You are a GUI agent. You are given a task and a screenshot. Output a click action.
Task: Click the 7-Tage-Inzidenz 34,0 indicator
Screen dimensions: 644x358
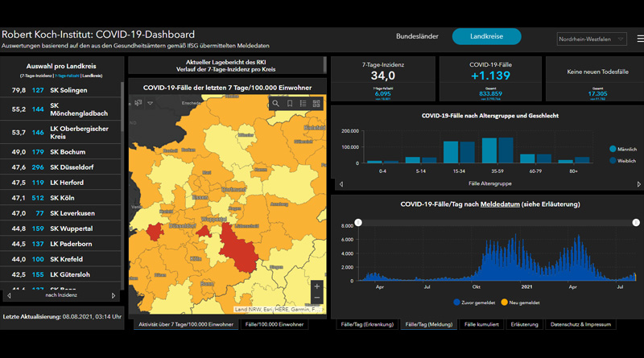coord(383,79)
